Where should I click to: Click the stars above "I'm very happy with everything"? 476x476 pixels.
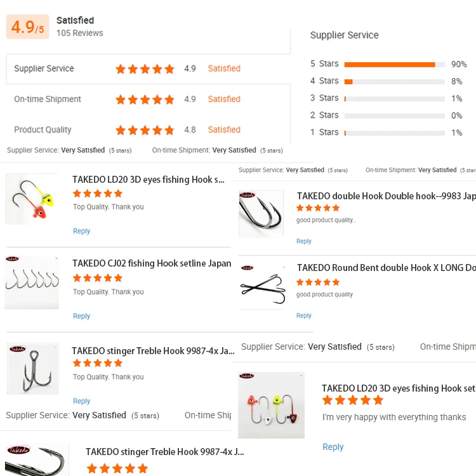tap(353, 400)
